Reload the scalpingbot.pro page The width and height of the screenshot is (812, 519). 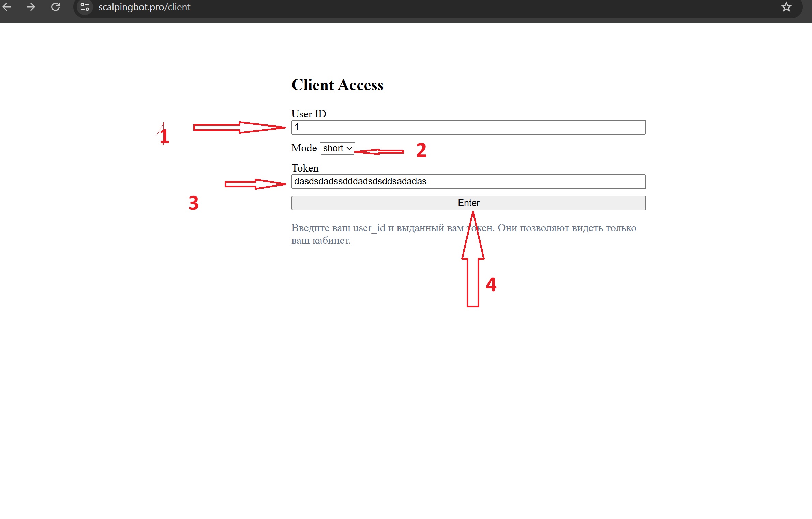[56, 7]
